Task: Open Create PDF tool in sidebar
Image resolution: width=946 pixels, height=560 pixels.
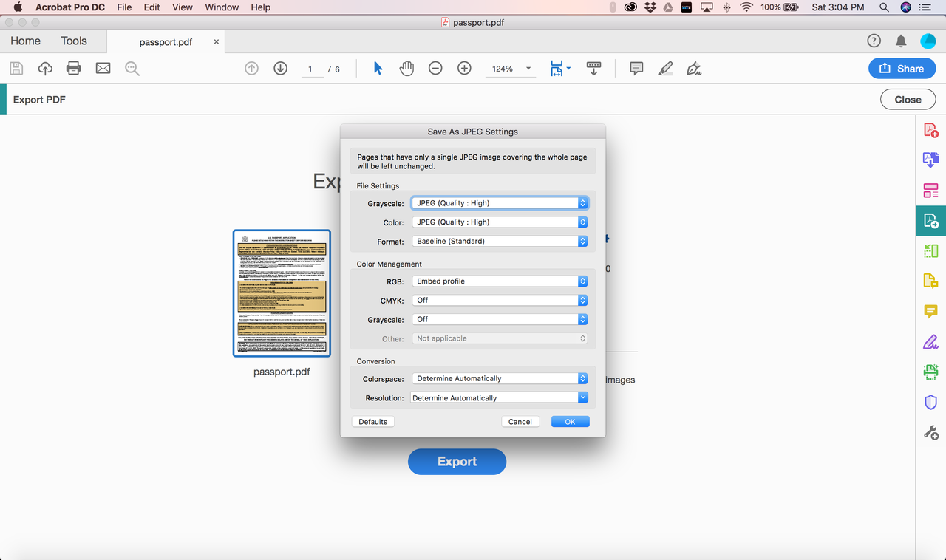Action: coord(930,131)
